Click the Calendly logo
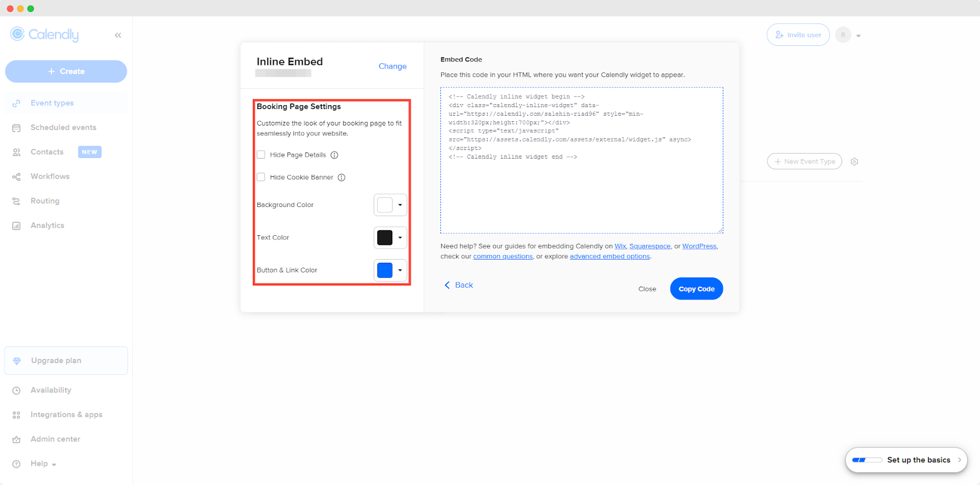 tap(45, 35)
